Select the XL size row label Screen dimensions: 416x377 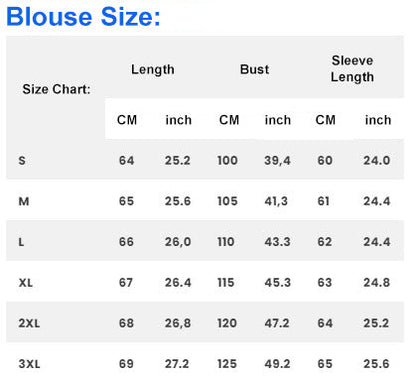pos(26,283)
